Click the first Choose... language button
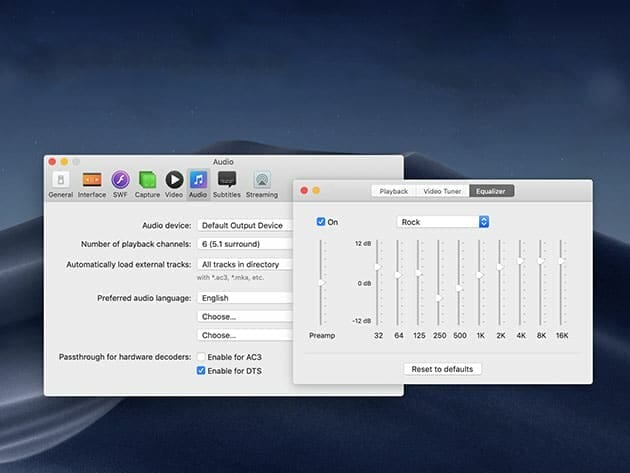 245,316
